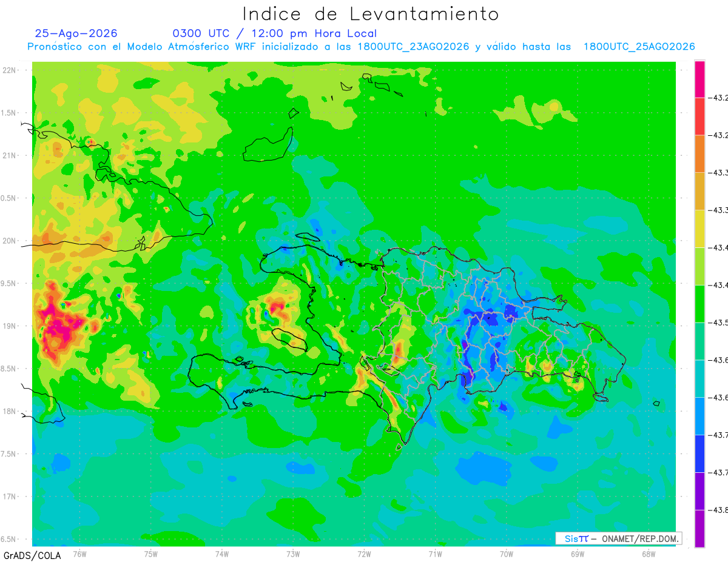Image resolution: width=728 pixels, height=562 pixels.
Task: Select the '-43.8' legend value
Action: tap(718, 510)
